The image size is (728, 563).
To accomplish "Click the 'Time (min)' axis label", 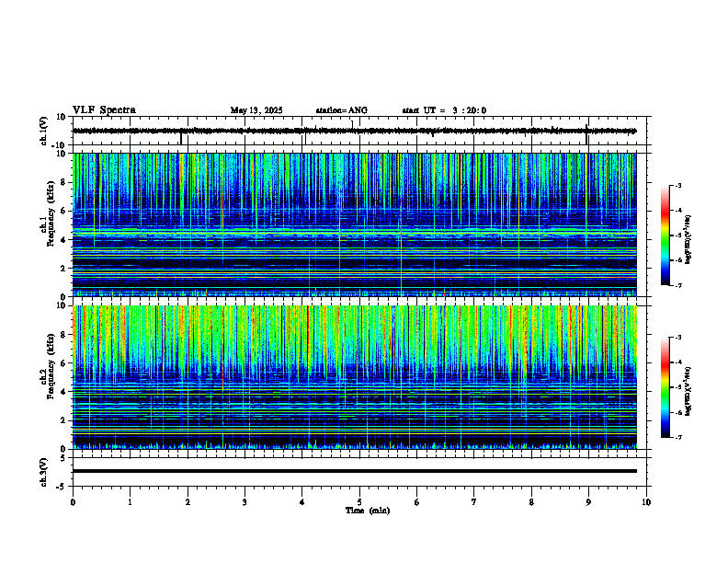I will [x=368, y=511].
